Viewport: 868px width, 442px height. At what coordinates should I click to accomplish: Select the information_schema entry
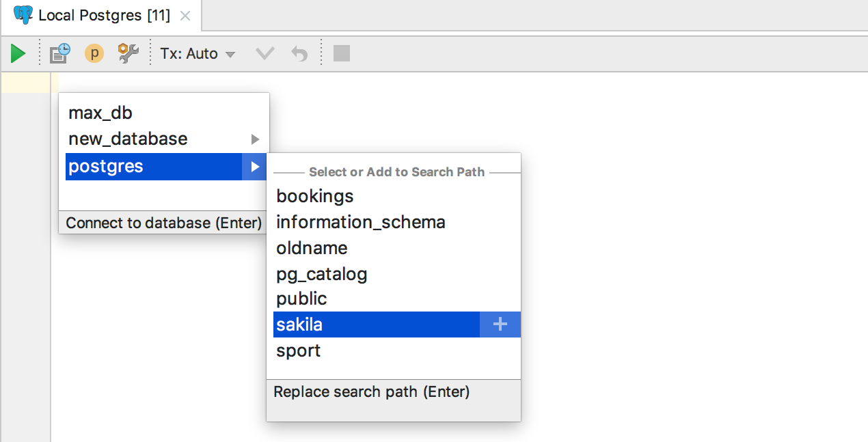click(396, 222)
